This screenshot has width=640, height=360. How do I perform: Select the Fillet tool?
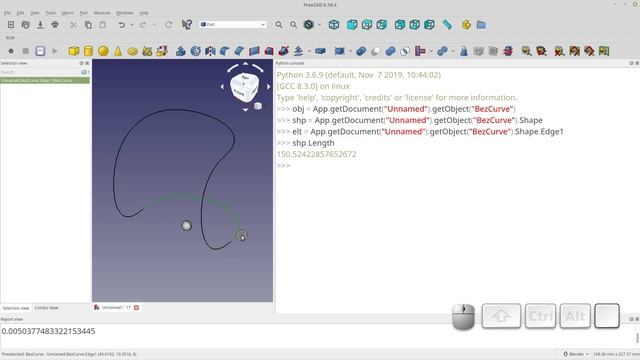click(x=224, y=51)
